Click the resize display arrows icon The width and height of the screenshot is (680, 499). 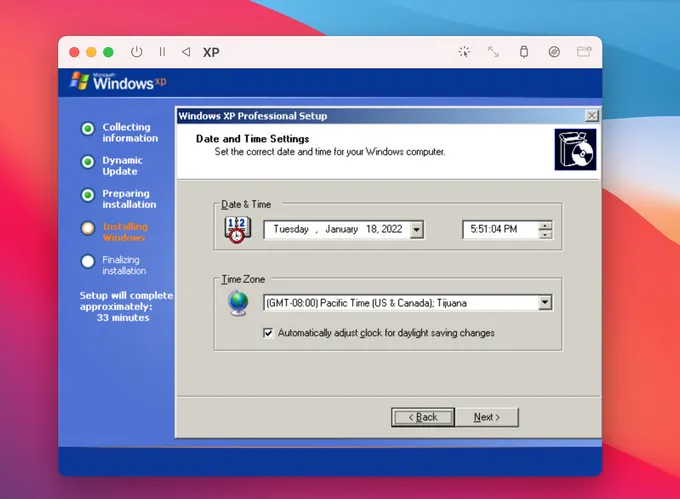[494, 52]
